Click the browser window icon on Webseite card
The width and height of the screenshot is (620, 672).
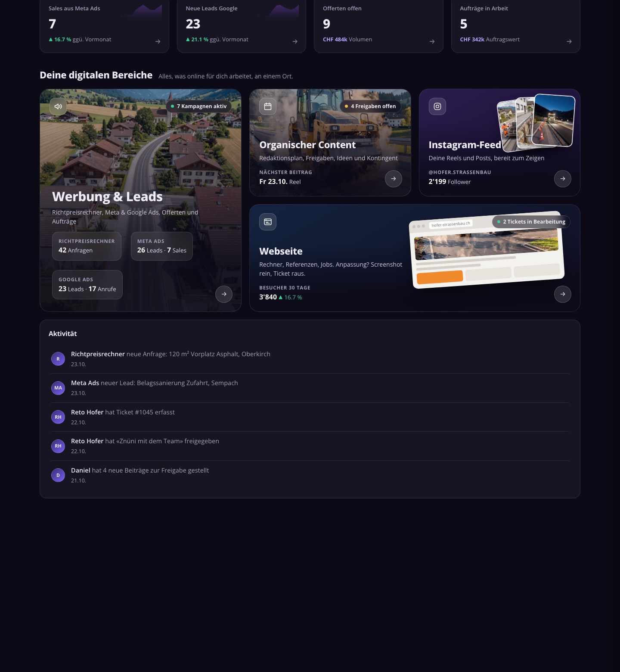268,222
